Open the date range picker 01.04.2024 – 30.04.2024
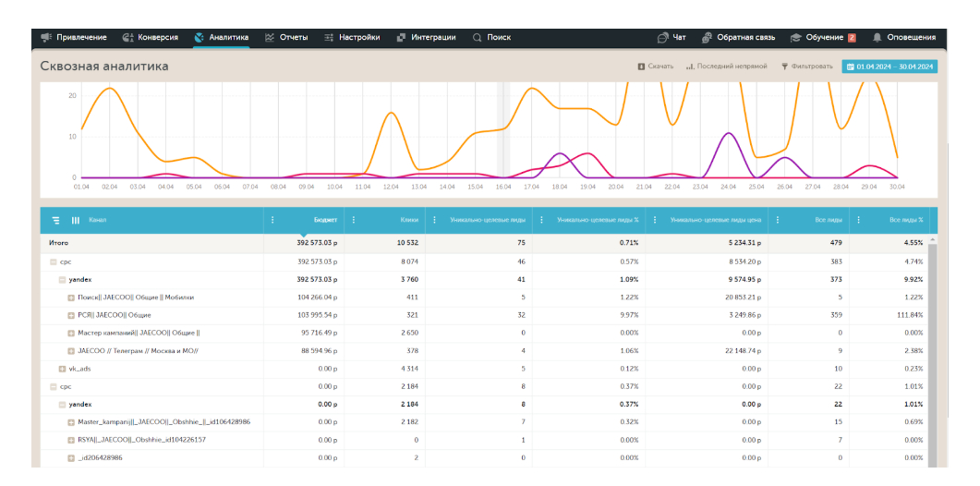The image size is (980, 486). [x=889, y=67]
